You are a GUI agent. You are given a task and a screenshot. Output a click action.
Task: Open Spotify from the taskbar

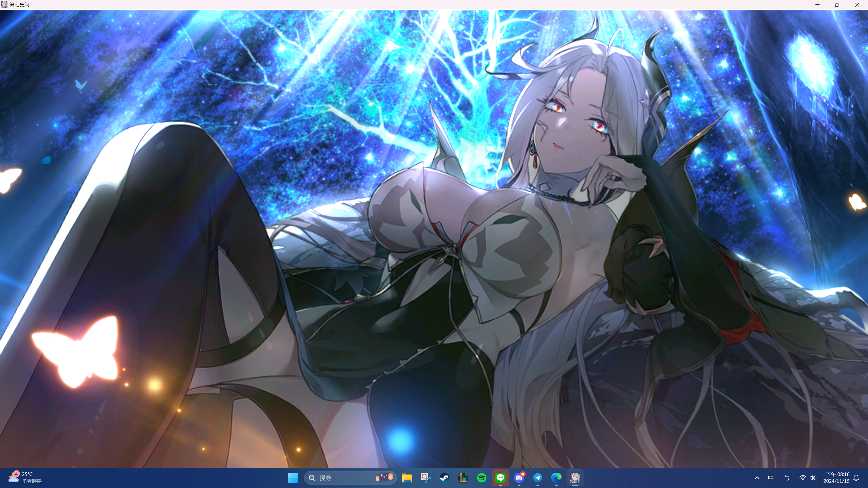(481, 478)
